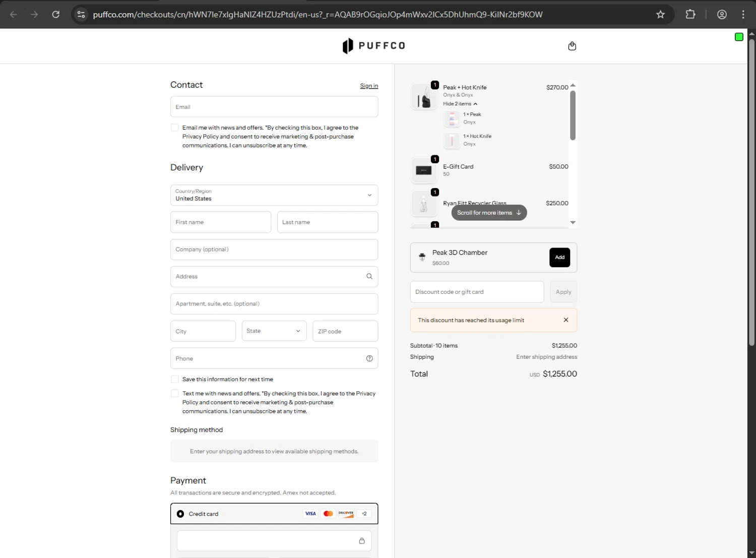
Task: Click the Sign in link
Action: 369,86
